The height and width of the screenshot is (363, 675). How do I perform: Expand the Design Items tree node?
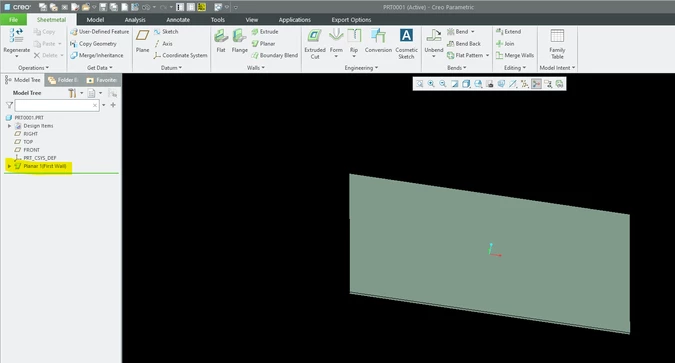9,126
